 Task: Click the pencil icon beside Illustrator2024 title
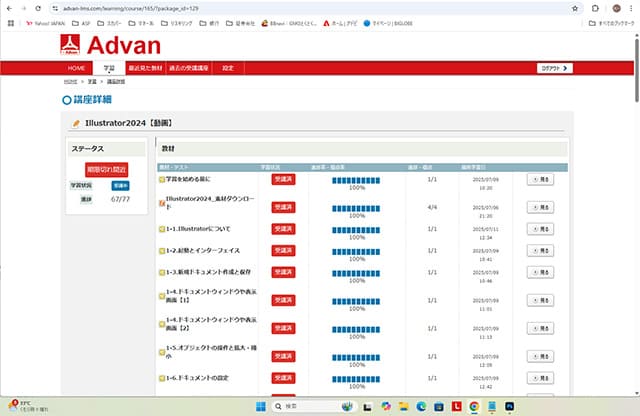(x=76, y=122)
